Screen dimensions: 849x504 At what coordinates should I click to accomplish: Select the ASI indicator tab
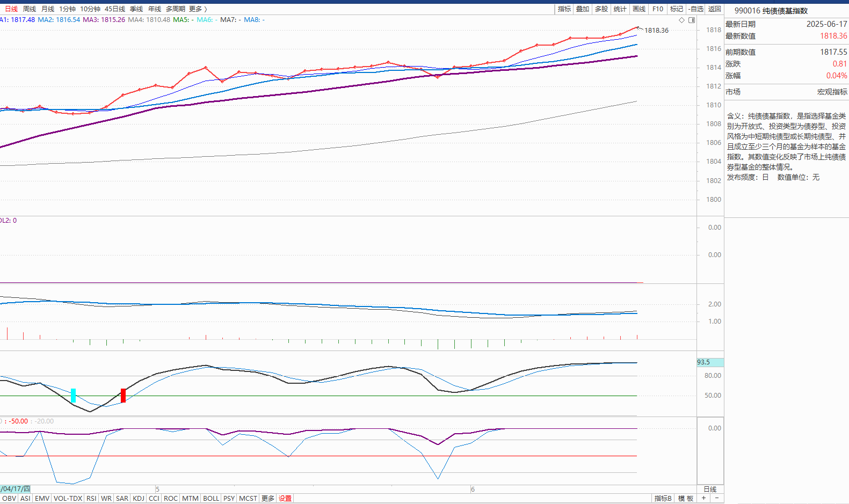[x=25, y=499]
